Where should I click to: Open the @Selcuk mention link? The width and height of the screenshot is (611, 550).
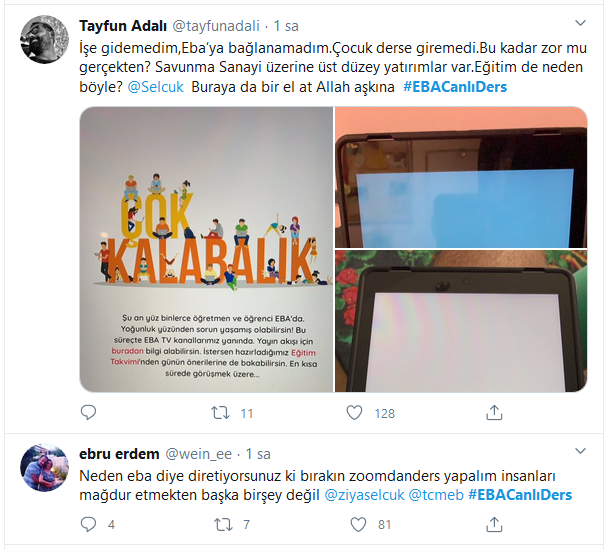tap(155, 87)
